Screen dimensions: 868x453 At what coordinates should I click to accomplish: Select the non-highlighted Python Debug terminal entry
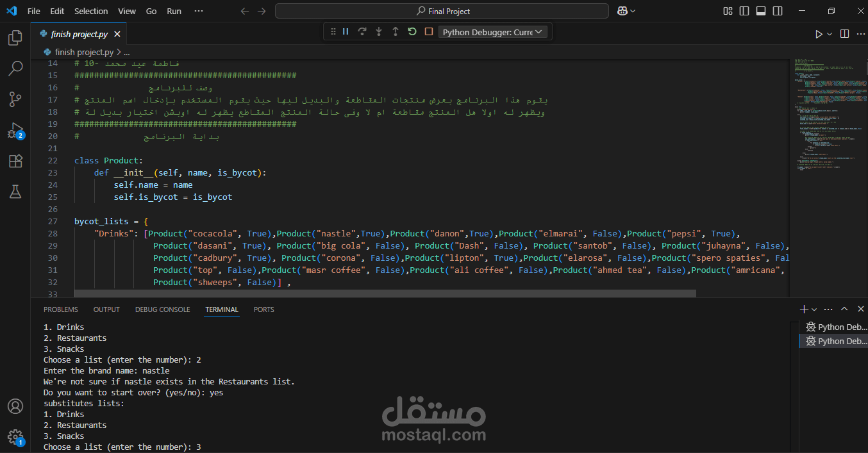(833, 327)
